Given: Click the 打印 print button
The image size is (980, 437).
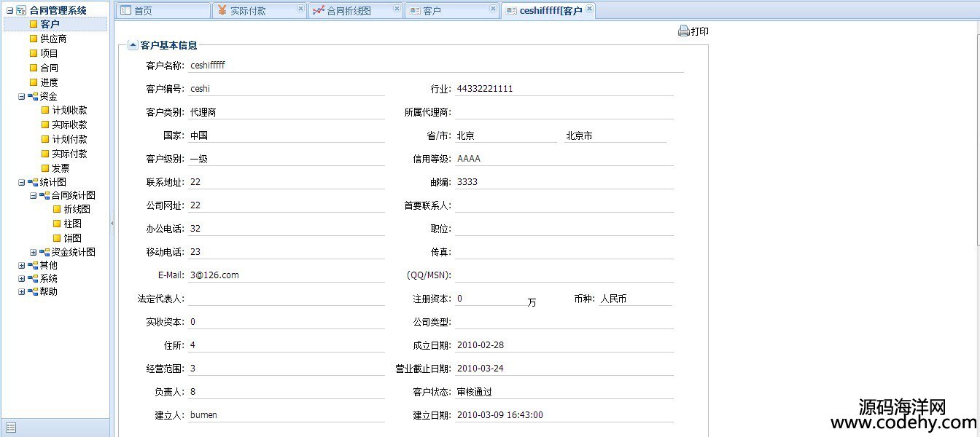Looking at the screenshot, I should point(693,31).
